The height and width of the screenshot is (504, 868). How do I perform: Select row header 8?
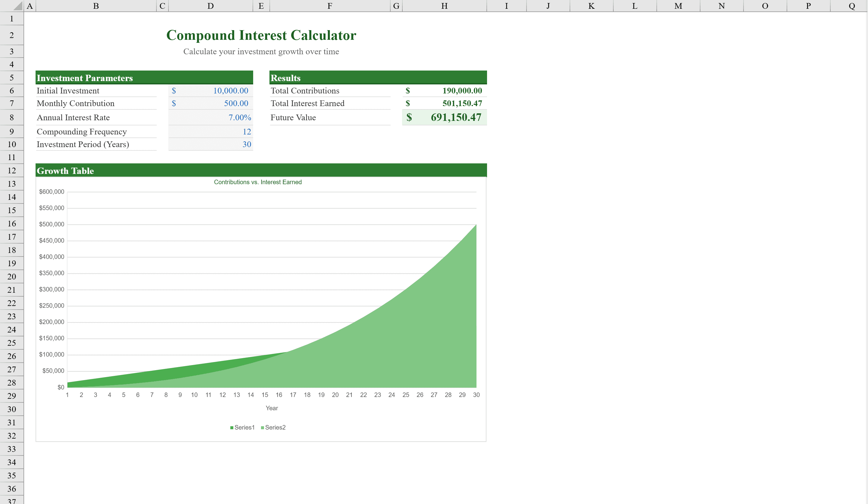tap(12, 118)
